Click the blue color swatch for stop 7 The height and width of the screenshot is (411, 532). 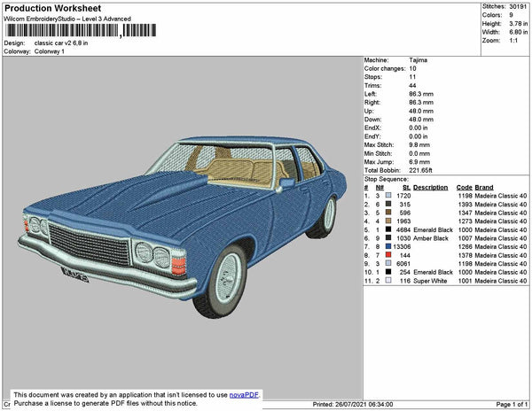[x=388, y=246]
